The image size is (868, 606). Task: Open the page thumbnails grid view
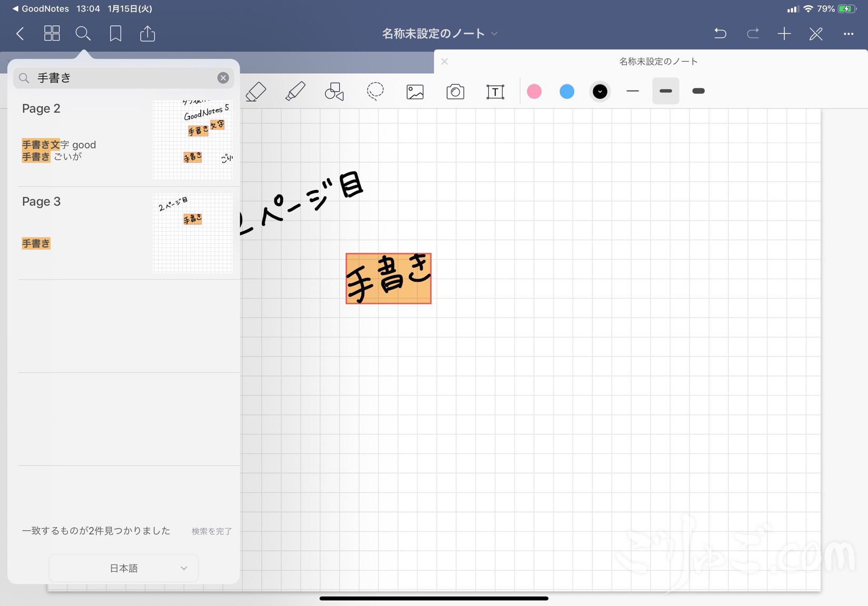click(x=52, y=34)
